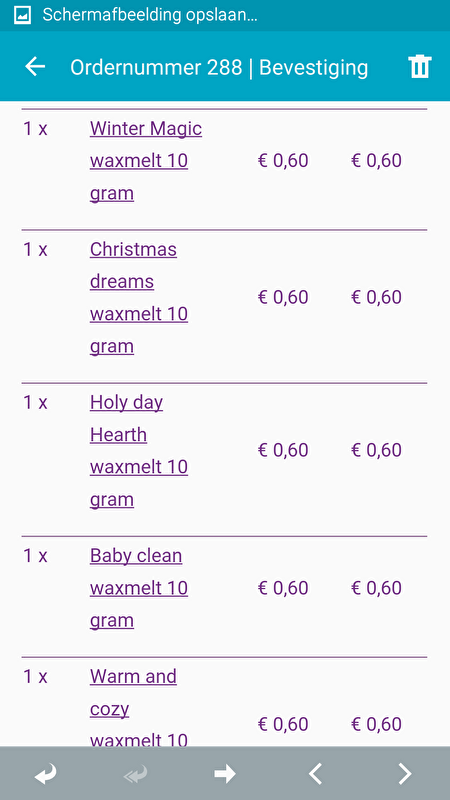
Task: Tap Ordernummer 288 | Bevestiging title
Action: [x=219, y=67]
